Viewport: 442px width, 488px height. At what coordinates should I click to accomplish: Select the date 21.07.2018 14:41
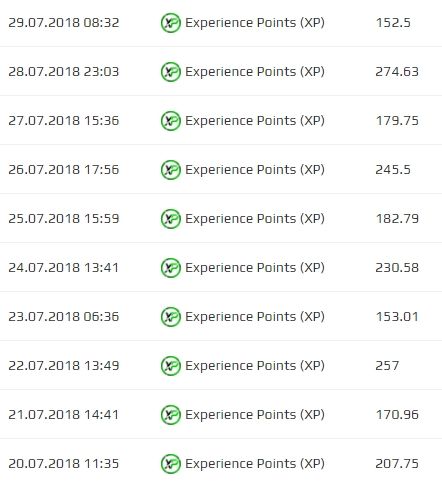pos(64,415)
